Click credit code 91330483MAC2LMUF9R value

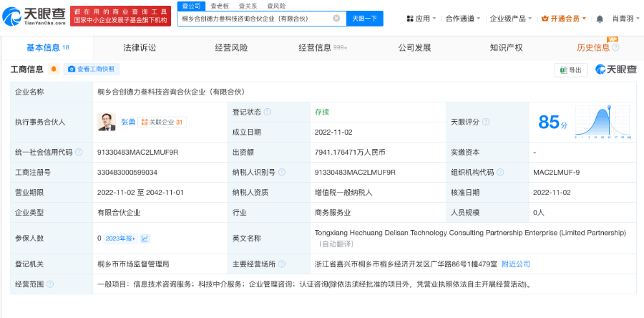tap(137, 152)
